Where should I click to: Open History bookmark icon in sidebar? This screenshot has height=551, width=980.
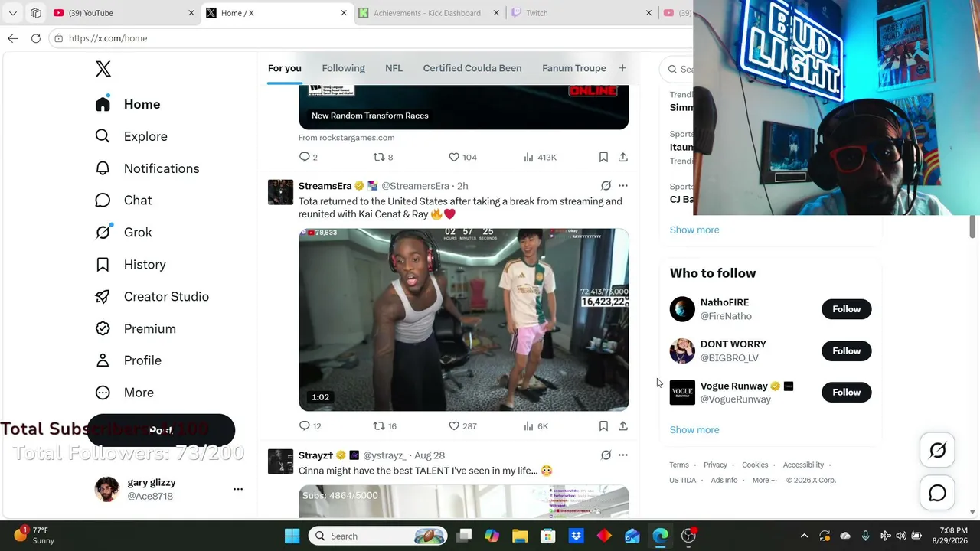tap(103, 265)
